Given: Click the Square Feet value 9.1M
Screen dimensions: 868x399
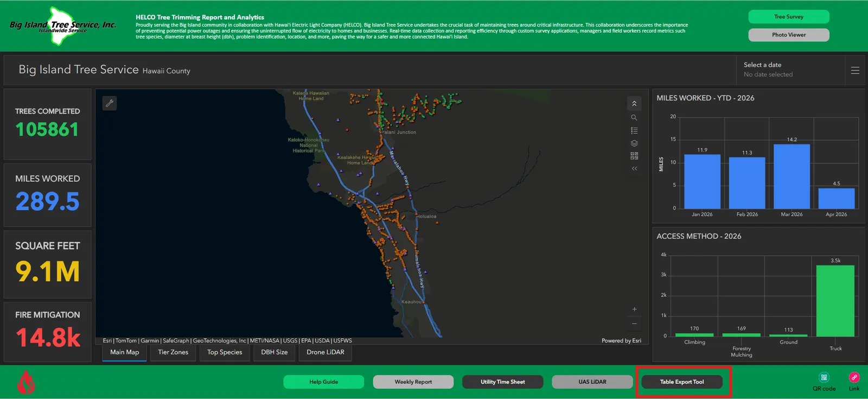Looking at the screenshot, I should tap(48, 271).
